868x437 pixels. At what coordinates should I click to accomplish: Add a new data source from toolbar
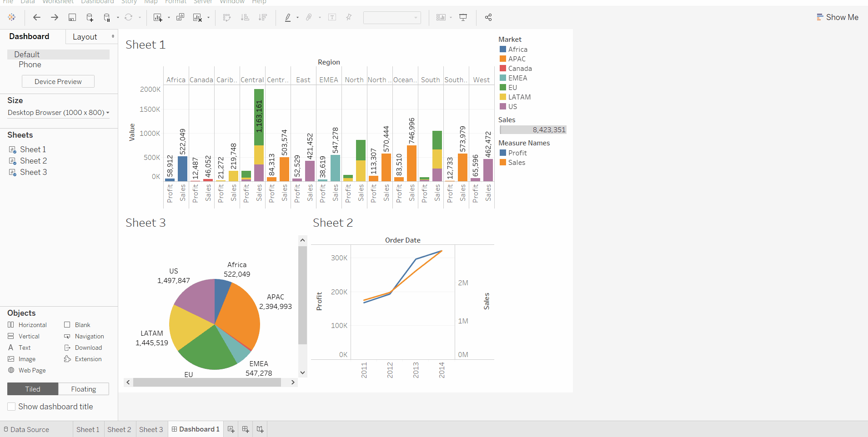click(90, 17)
